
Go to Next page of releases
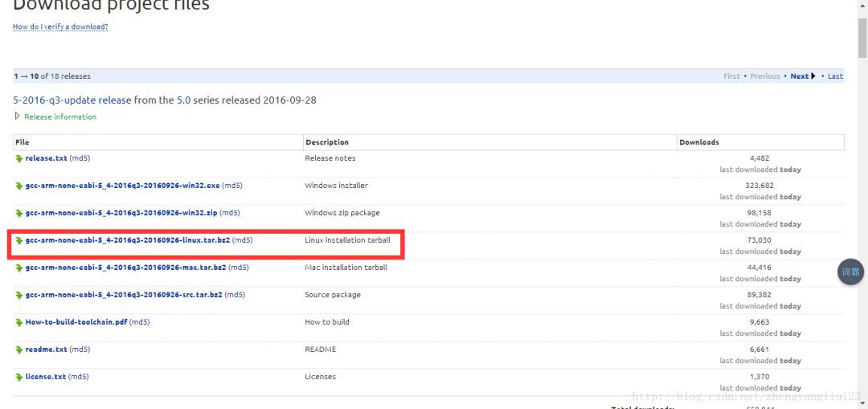(x=800, y=76)
